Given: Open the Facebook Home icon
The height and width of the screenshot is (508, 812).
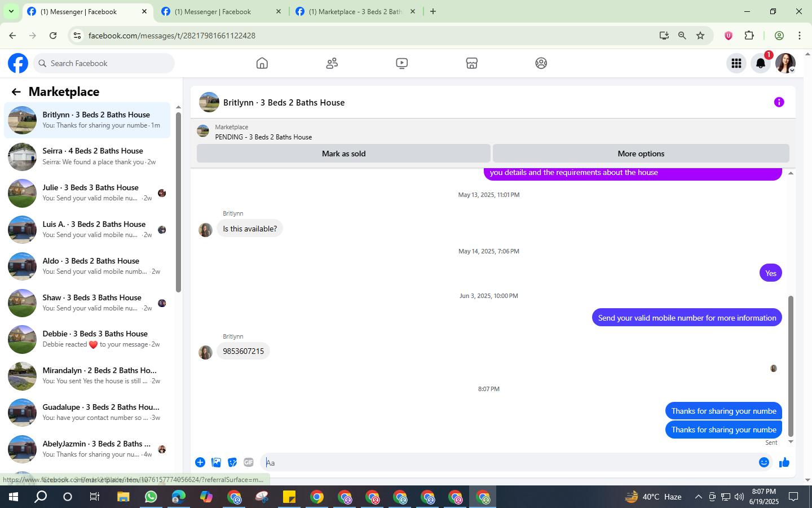Looking at the screenshot, I should (x=262, y=63).
